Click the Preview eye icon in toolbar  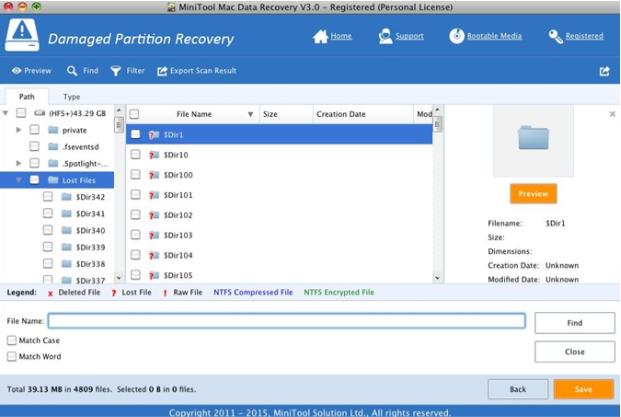pos(16,71)
